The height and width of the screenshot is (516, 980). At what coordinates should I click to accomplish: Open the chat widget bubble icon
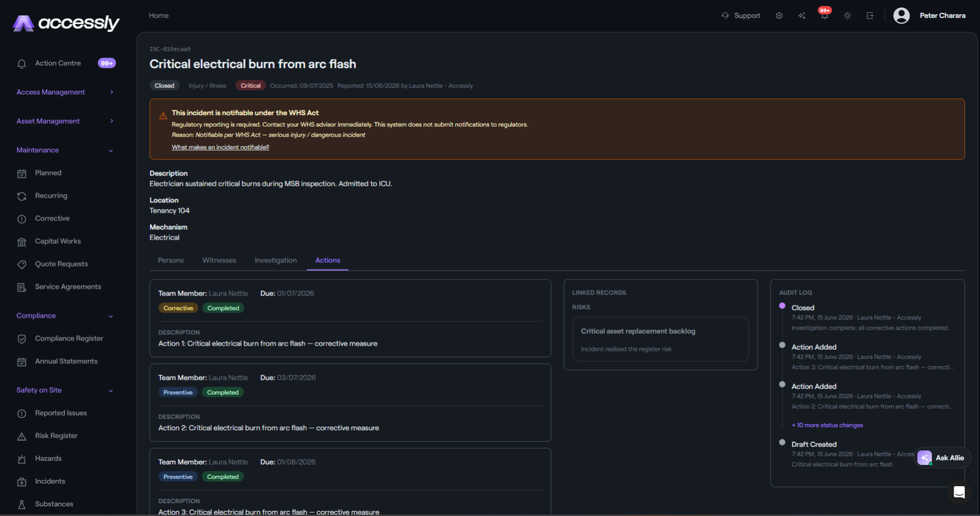coord(959,492)
